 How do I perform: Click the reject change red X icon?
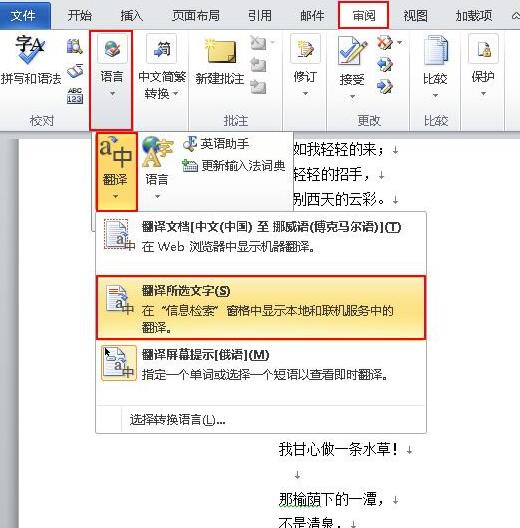pos(385,43)
